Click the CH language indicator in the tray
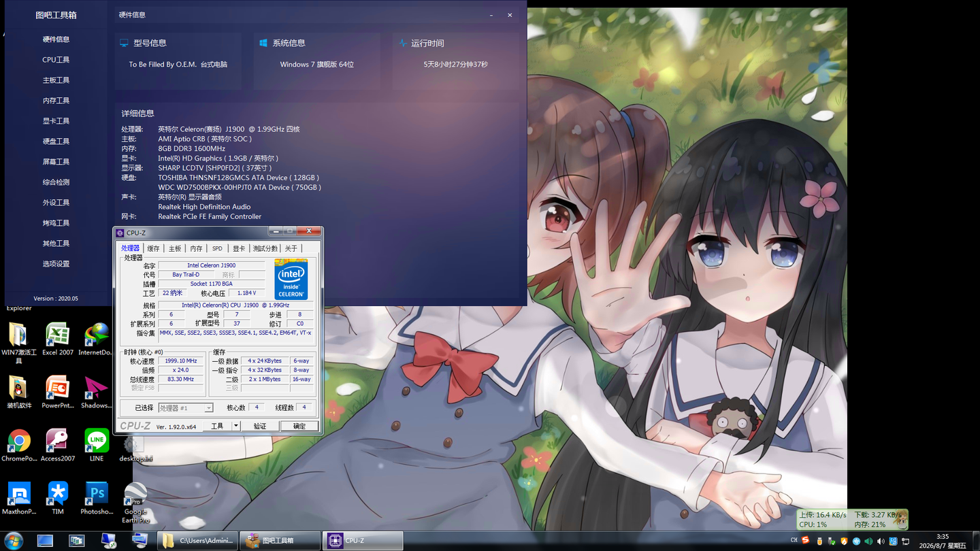The height and width of the screenshot is (551, 980). [794, 540]
